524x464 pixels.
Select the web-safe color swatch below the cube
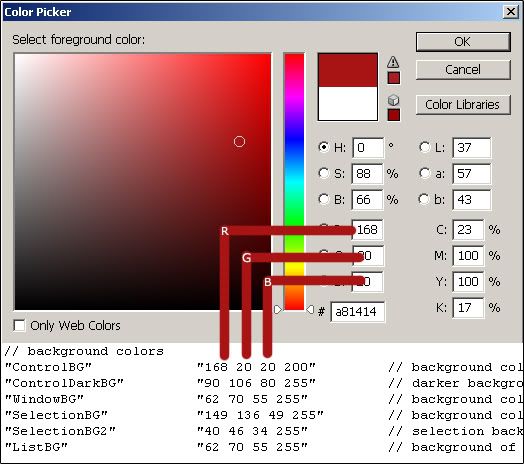click(393, 115)
